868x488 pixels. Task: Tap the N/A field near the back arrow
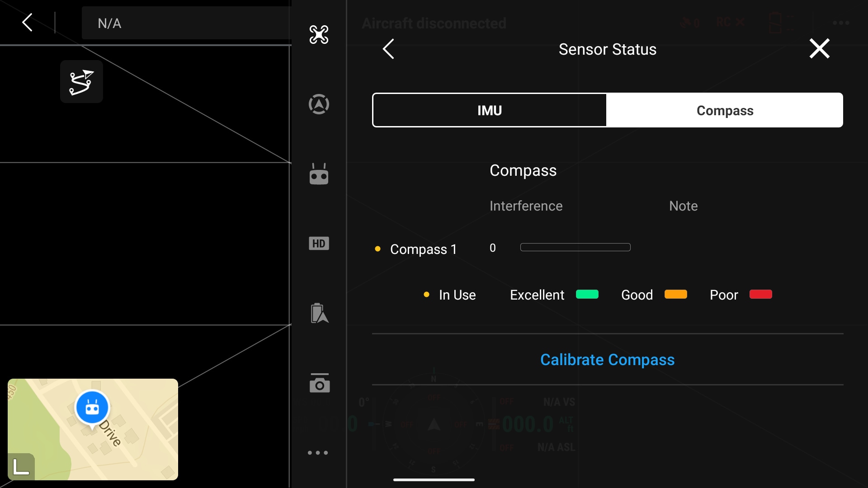pyautogui.click(x=110, y=23)
